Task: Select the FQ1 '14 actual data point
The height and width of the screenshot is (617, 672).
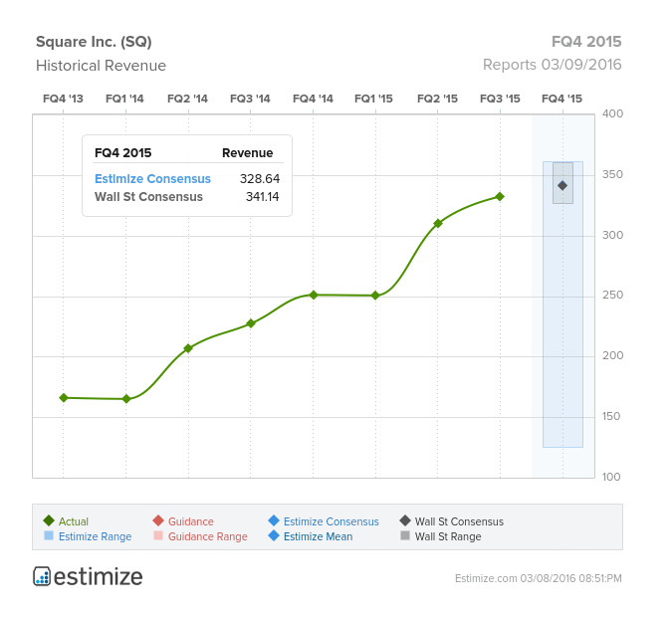Action: (126, 399)
